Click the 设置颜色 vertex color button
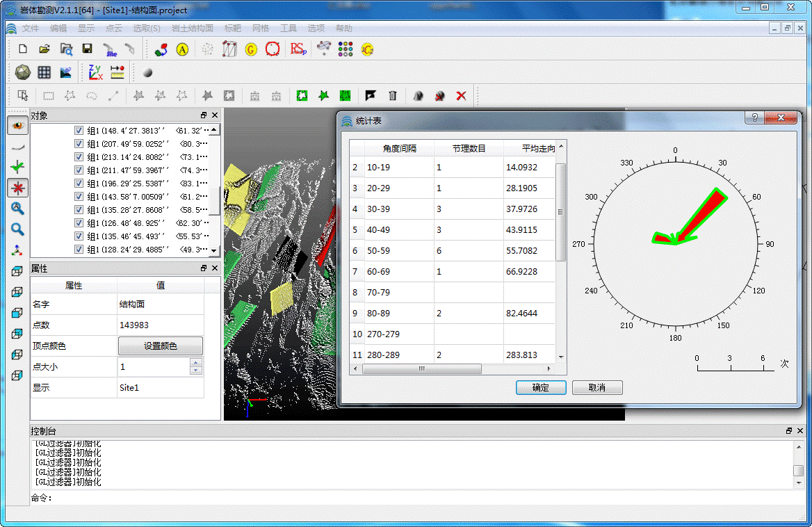 pos(161,346)
